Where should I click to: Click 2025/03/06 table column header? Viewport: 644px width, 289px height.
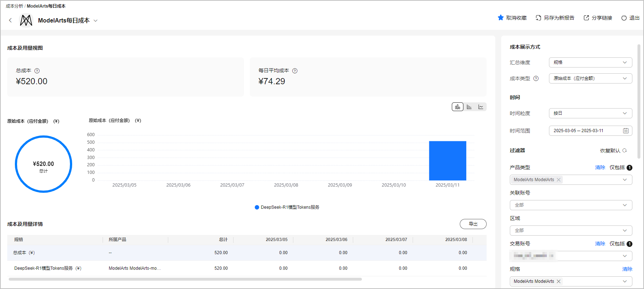[337, 240]
